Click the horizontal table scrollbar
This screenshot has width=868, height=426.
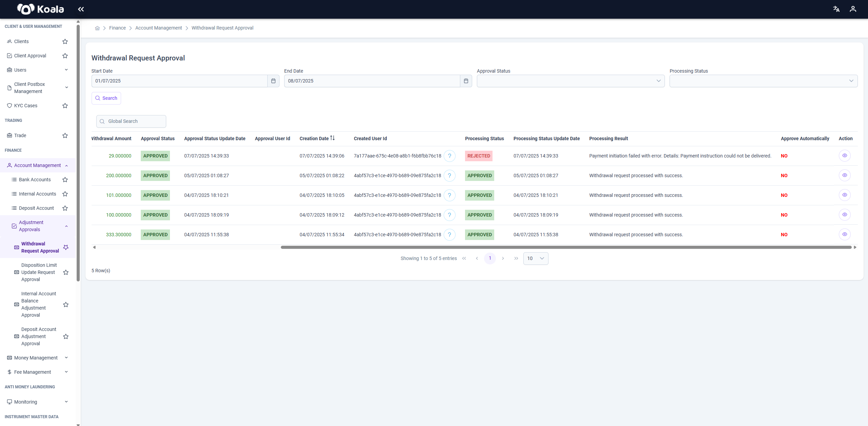pos(566,247)
